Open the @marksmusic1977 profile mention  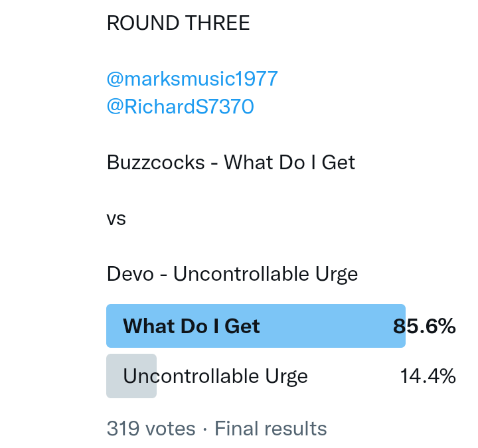(192, 79)
